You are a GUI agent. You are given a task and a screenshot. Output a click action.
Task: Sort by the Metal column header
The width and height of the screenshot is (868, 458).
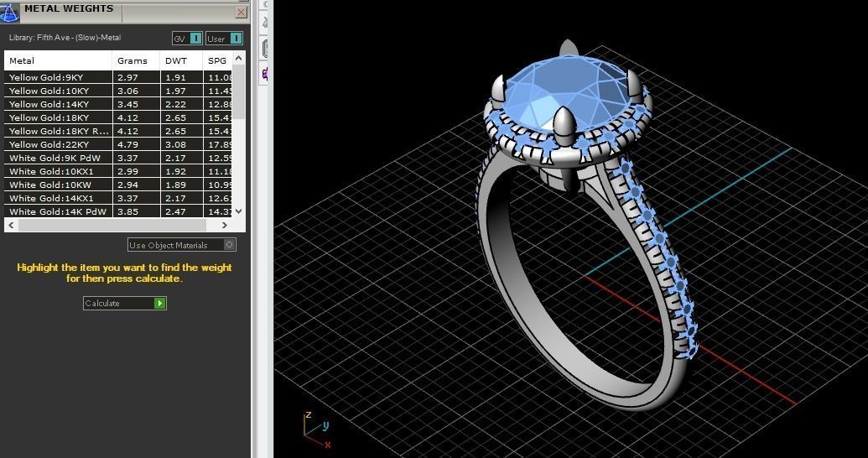click(x=59, y=61)
